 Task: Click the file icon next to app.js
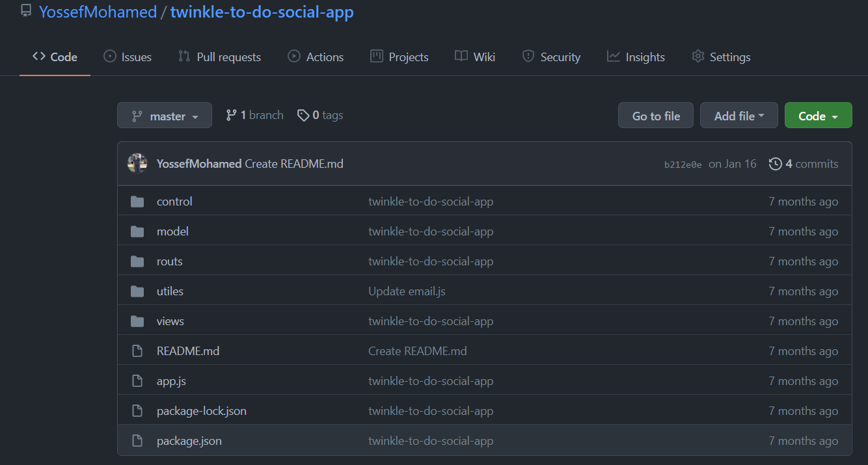tap(137, 380)
